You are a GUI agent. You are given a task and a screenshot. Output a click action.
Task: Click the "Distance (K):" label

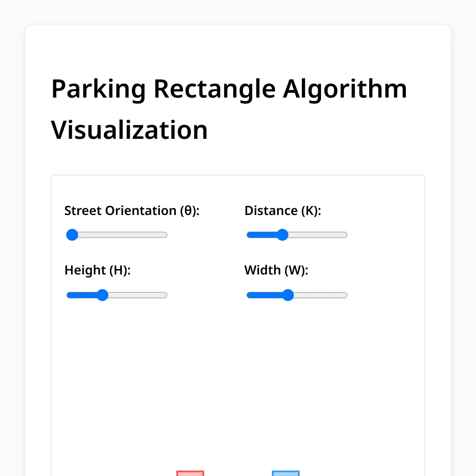(x=283, y=211)
